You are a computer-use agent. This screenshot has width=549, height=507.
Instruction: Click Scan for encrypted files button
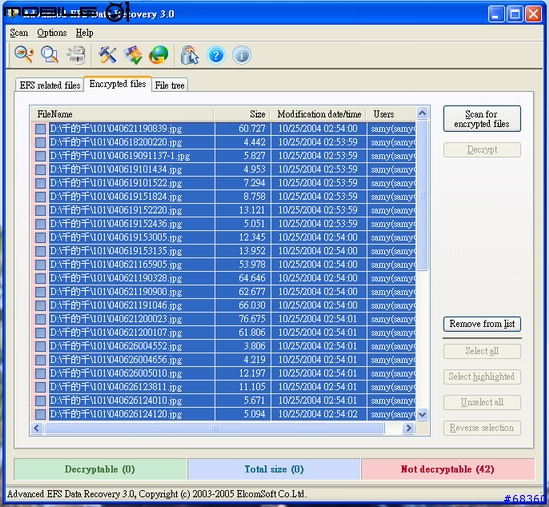[482, 119]
